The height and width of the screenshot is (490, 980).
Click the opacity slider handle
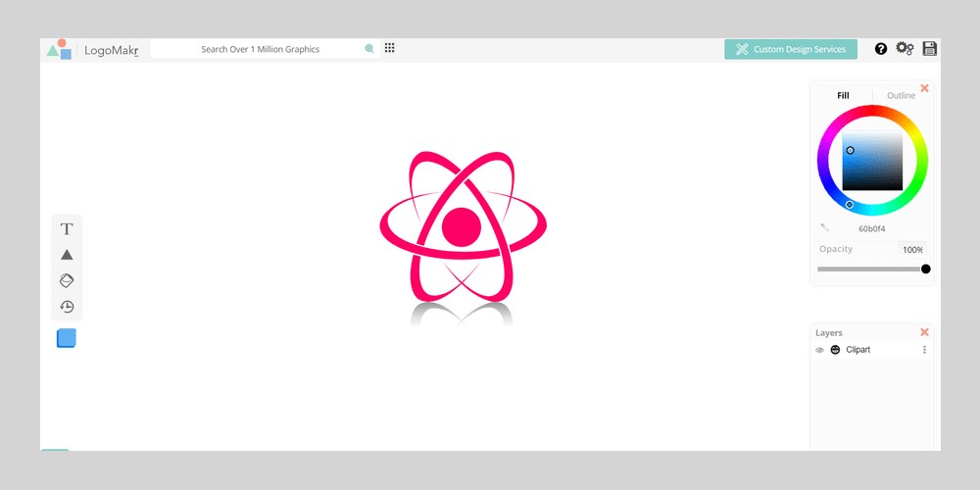tap(926, 269)
